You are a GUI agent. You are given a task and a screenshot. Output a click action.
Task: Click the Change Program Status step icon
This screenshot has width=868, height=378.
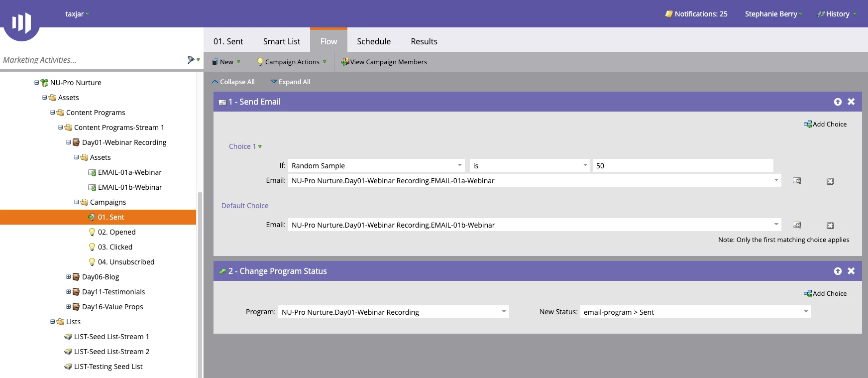pos(222,271)
